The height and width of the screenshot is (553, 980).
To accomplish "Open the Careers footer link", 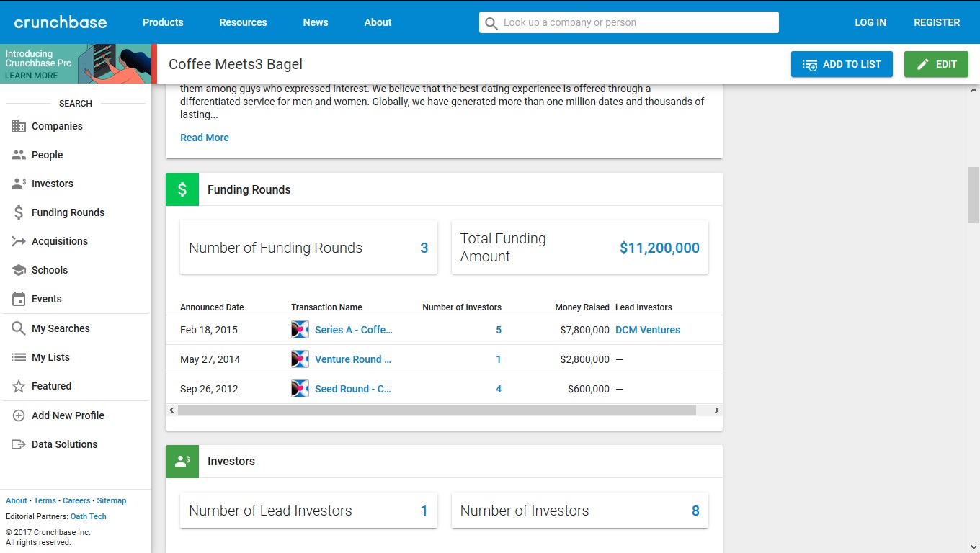I will (x=76, y=500).
